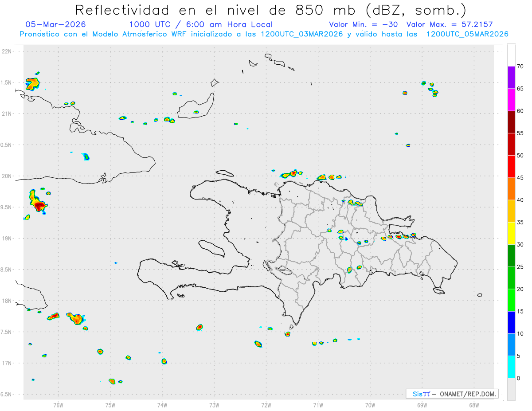Click the magenta 60-65 dBZ colorbar segment
The height and width of the screenshot is (411, 532).
click(x=511, y=100)
